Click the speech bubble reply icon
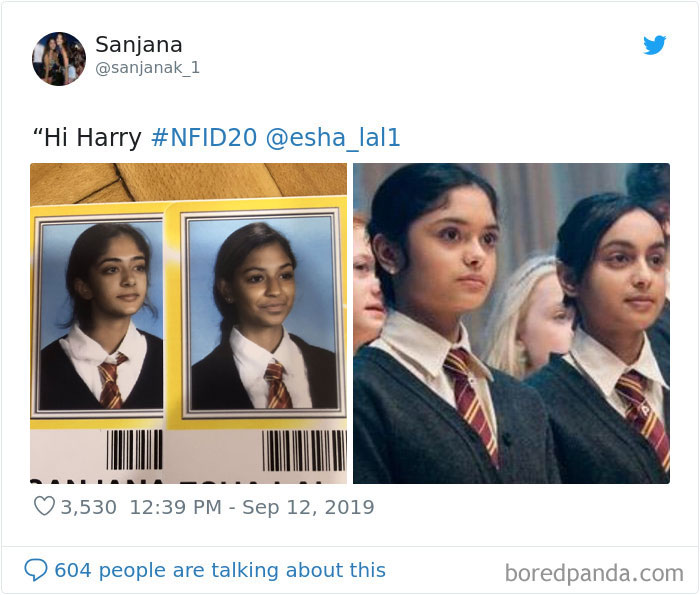This screenshot has width=700, height=595. [x=36, y=570]
